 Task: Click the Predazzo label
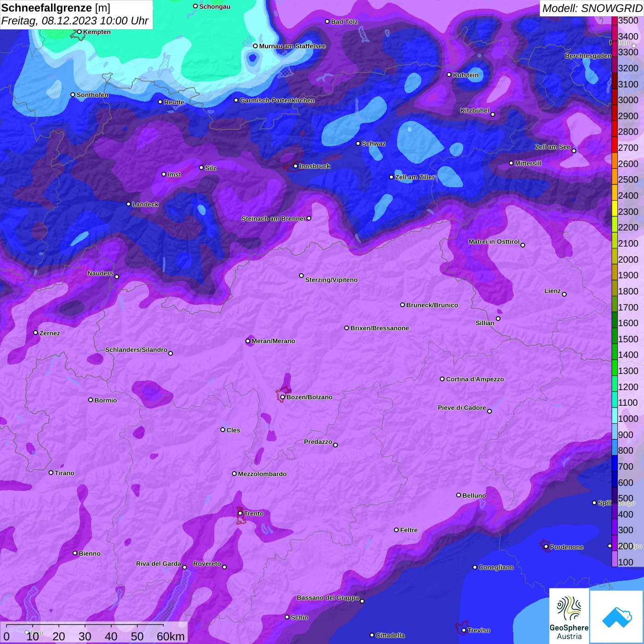click(x=318, y=442)
